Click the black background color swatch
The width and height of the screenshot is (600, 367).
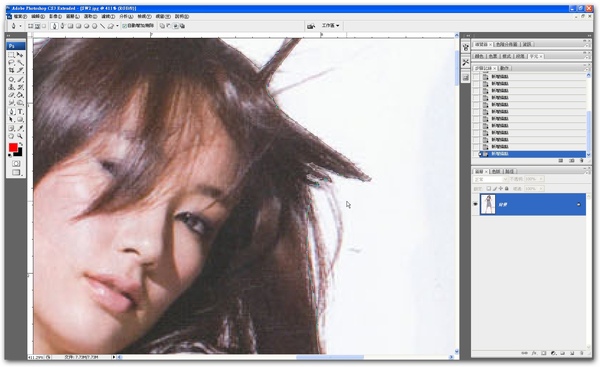pos(19,153)
